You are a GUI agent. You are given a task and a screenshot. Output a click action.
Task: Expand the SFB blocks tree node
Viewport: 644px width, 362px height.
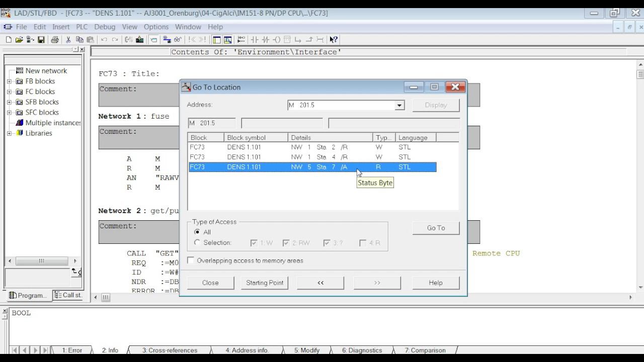click(9, 102)
